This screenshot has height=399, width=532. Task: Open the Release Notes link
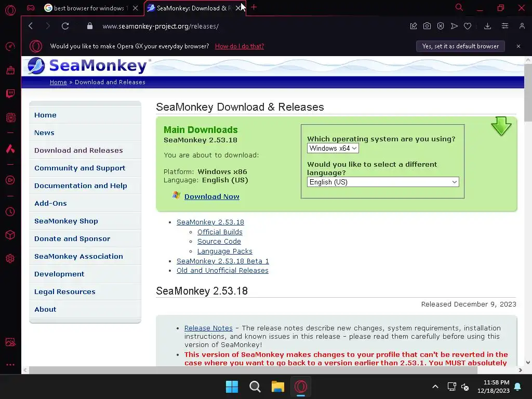coord(208,328)
